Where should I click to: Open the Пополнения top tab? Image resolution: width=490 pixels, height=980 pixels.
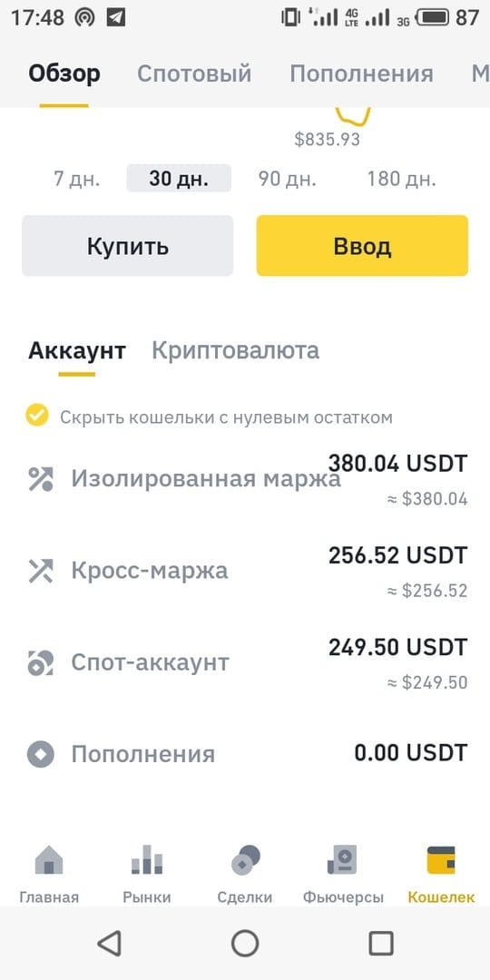click(361, 73)
